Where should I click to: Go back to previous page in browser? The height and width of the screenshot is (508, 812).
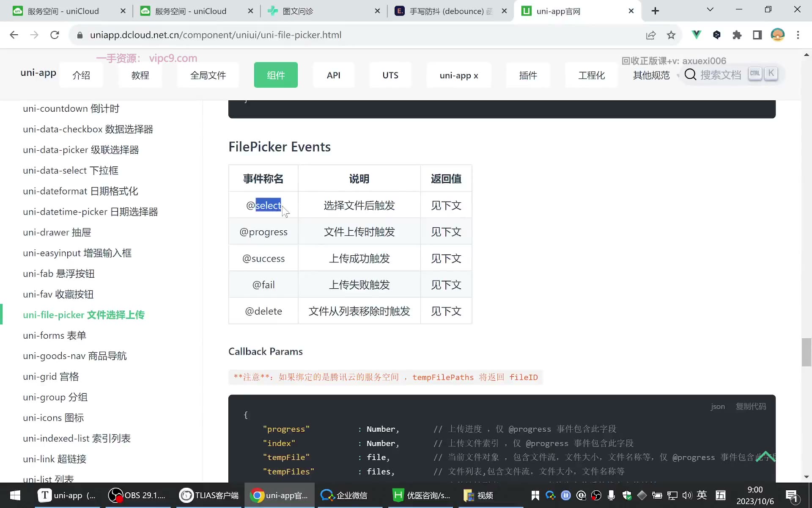[x=14, y=35]
